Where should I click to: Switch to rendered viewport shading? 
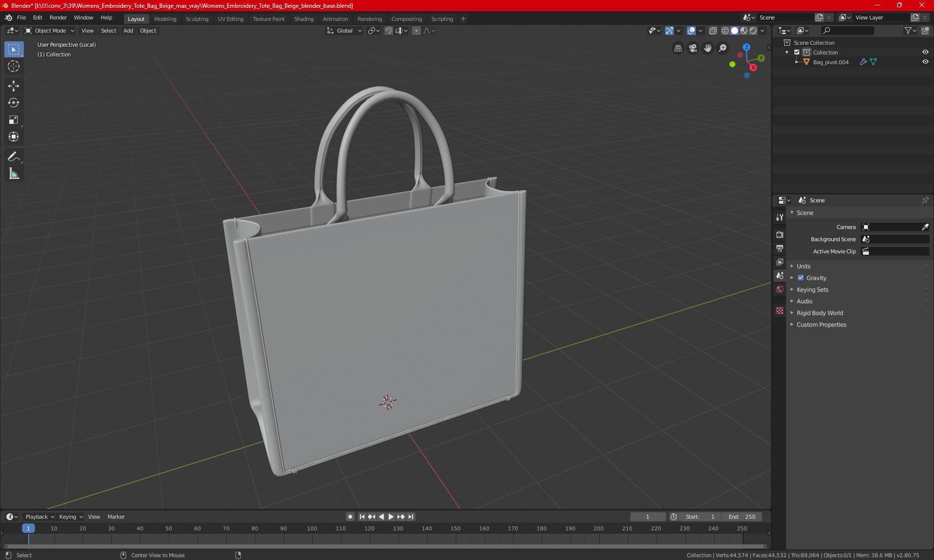pyautogui.click(x=753, y=31)
